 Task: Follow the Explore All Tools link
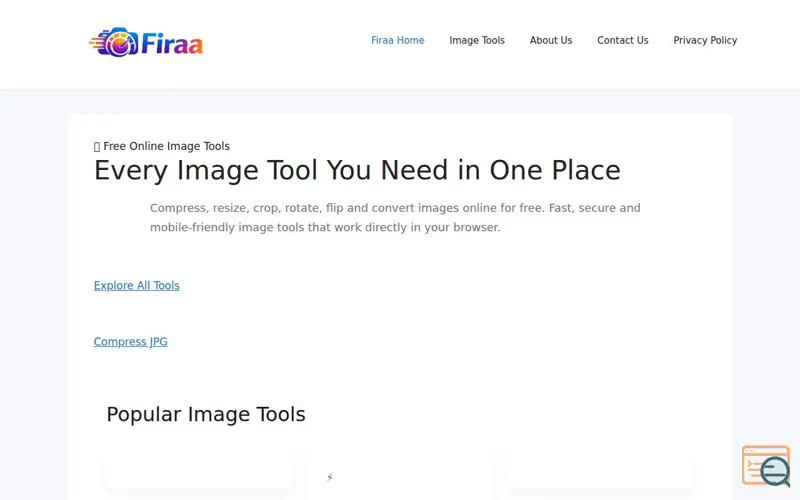coord(137,285)
